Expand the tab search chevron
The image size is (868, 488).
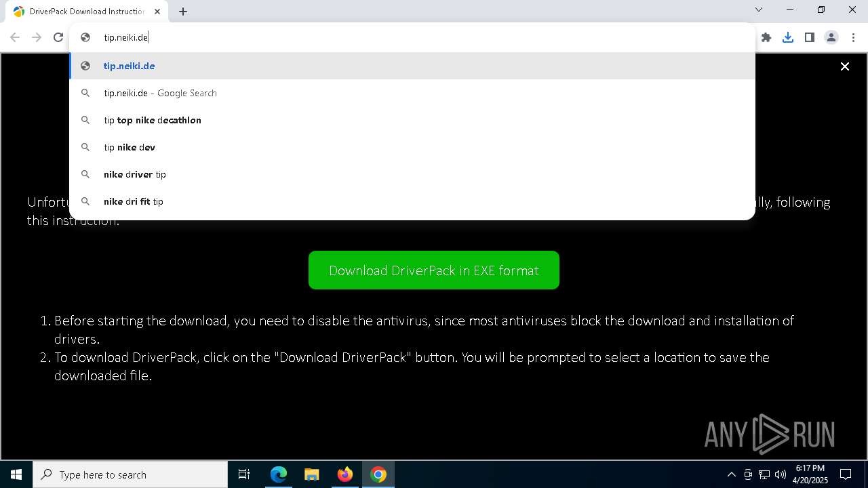759,9
